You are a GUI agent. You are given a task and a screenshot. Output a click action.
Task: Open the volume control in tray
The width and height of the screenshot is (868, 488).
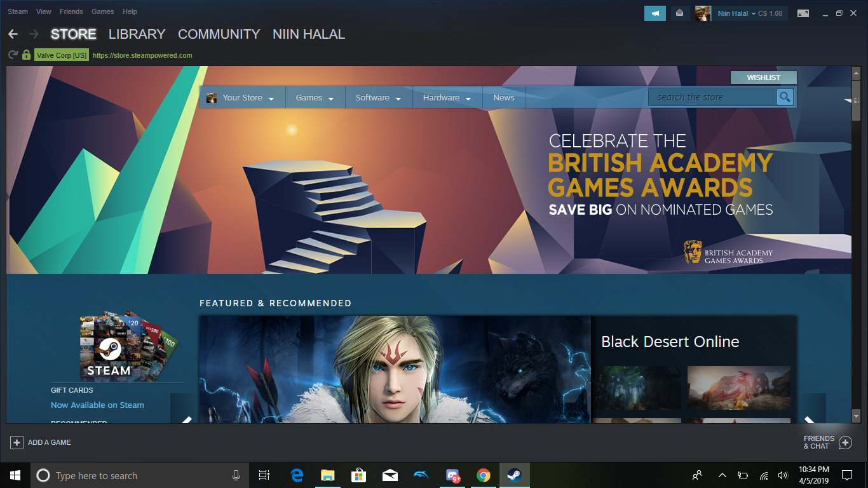(x=782, y=475)
